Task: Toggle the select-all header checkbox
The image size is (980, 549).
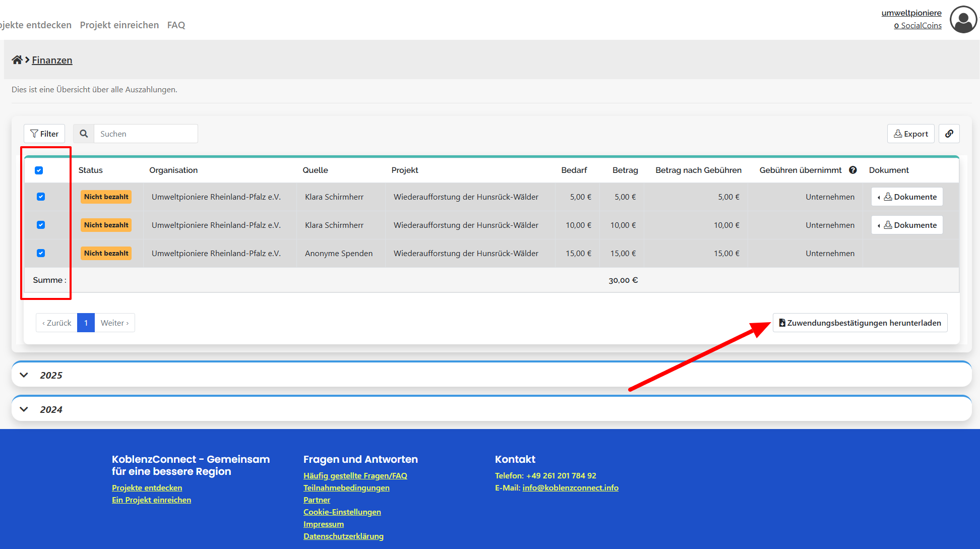Action: click(x=39, y=170)
